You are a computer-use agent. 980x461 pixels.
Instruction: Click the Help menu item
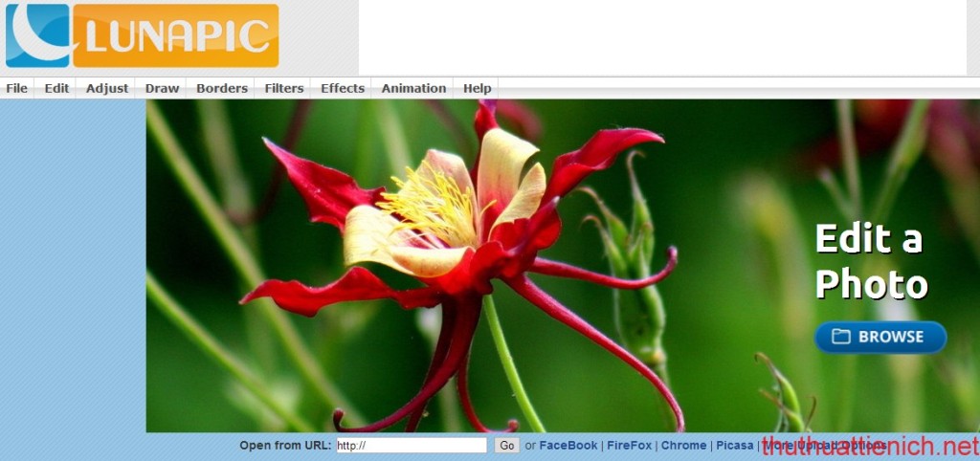(x=477, y=88)
